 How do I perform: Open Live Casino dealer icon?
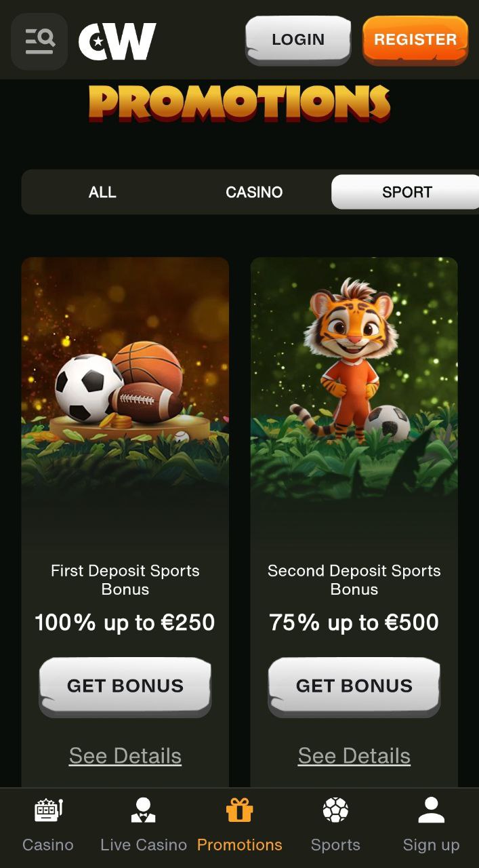click(x=143, y=810)
